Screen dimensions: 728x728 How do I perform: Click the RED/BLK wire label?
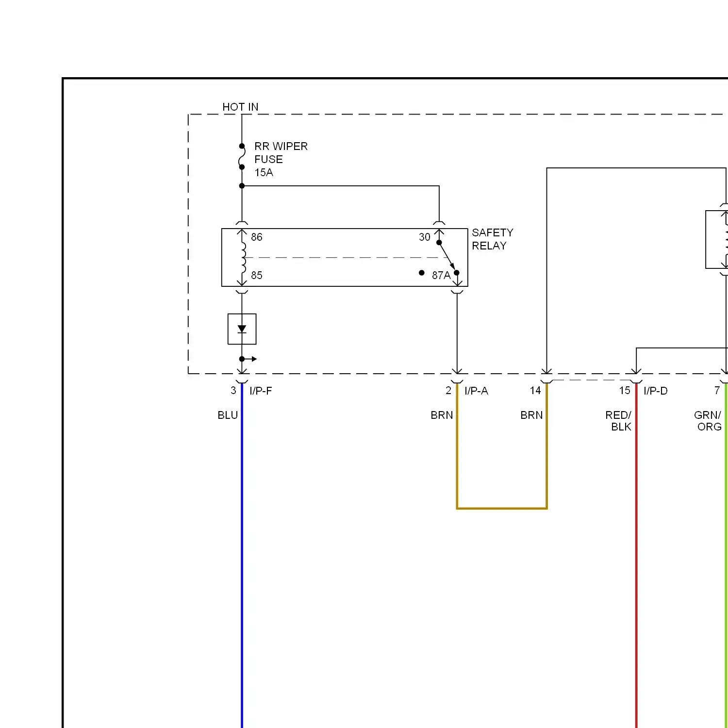coord(618,421)
